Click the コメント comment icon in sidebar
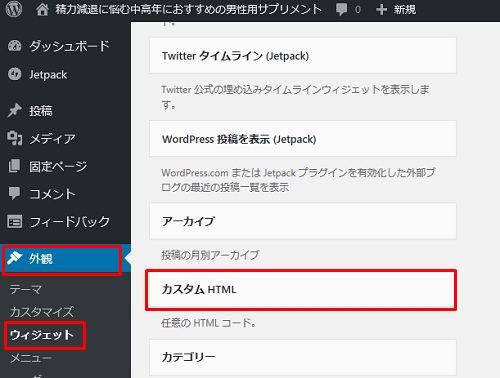500x378 pixels. [x=14, y=194]
